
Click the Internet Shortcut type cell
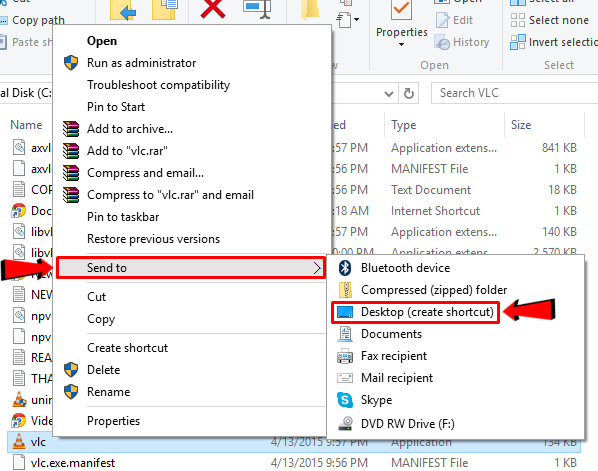435,211
